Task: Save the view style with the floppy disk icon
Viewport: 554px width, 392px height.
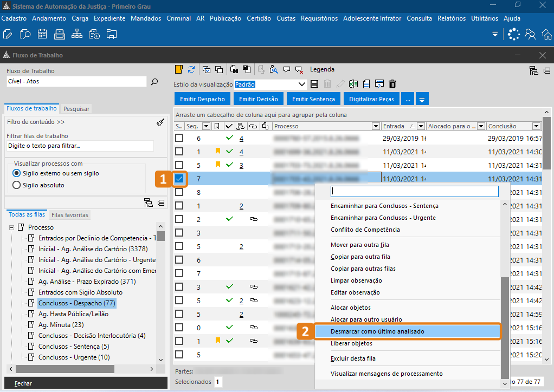Action: [314, 84]
